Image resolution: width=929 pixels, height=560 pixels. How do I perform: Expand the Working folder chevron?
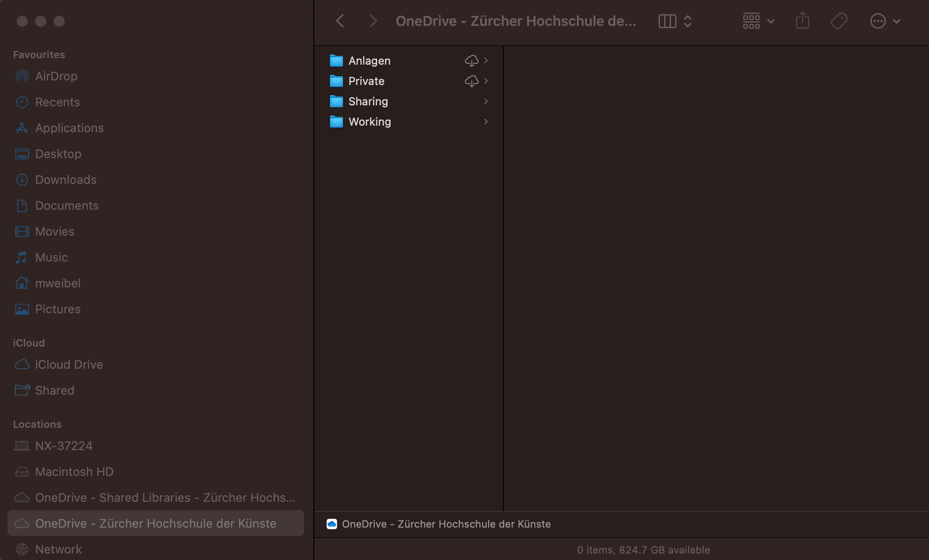486,122
